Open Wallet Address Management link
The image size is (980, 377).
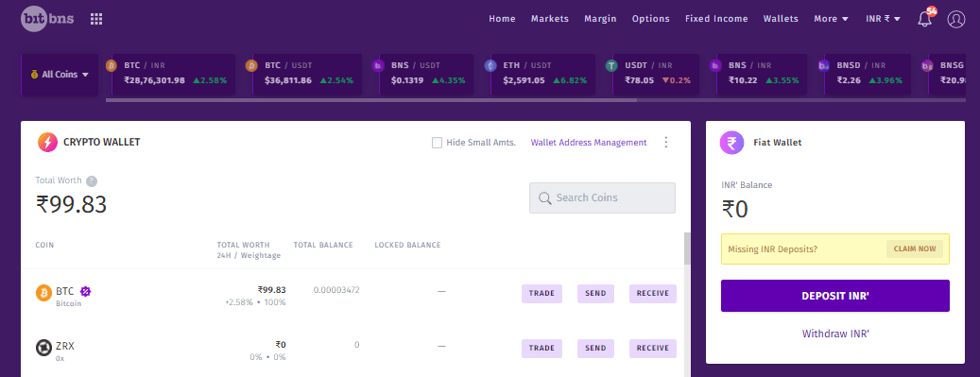click(x=589, y=143)
